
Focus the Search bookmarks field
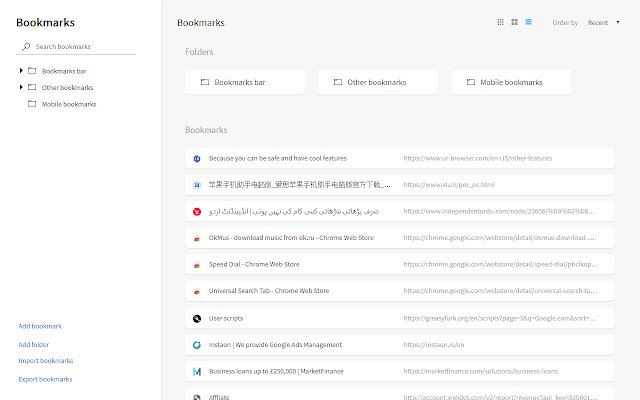(x=76, y=47)
